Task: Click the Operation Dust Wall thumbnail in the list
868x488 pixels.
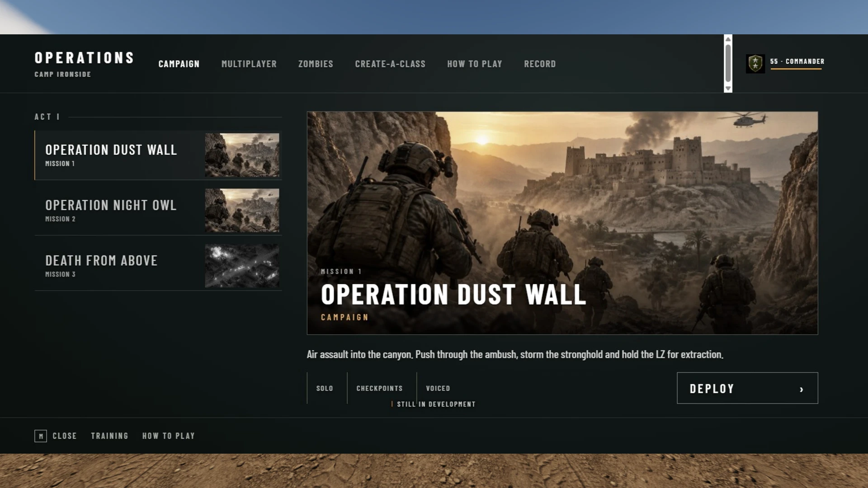Action: [242, 155]
